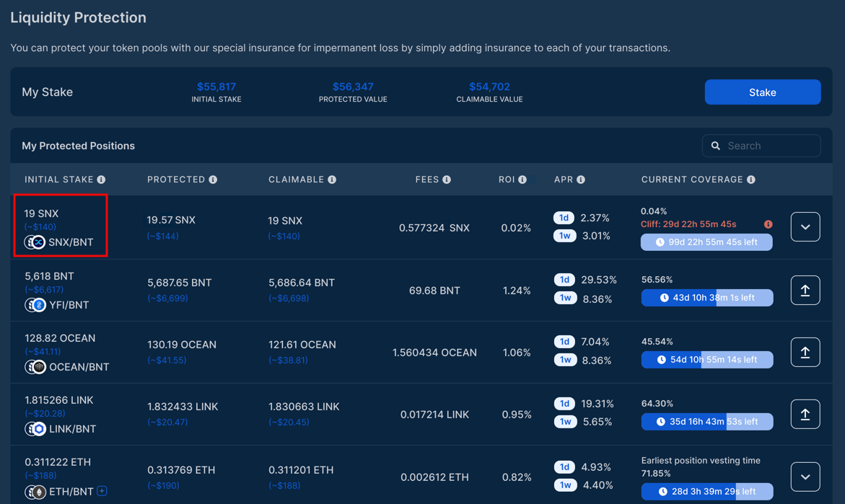Select 1d APR badge in ETH row

[x=564, y=467]
